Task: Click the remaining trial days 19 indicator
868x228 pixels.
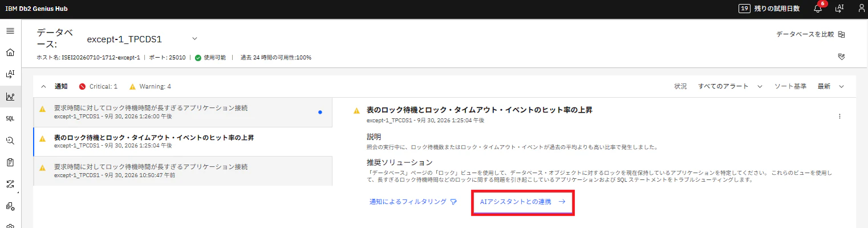Action: [x=769, y=9]
